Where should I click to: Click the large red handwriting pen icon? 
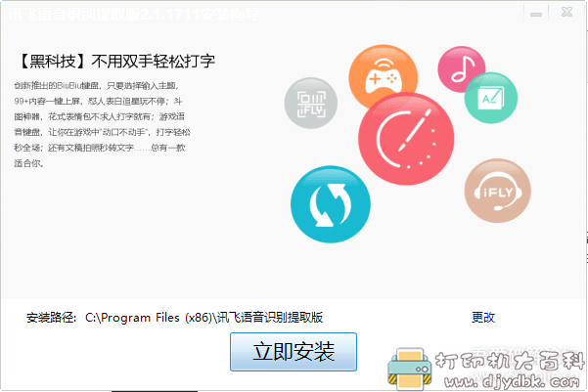[406, 139]
